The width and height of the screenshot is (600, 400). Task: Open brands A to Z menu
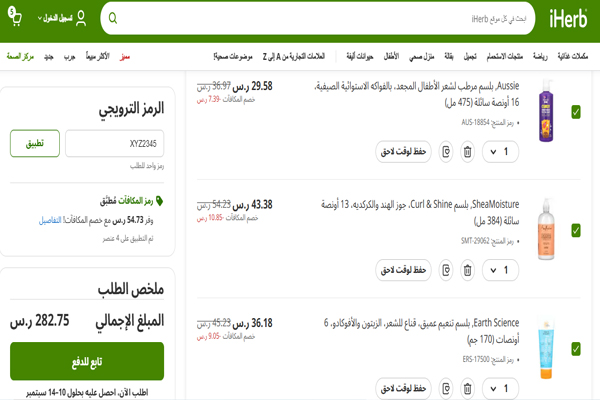tap(293, 57)
